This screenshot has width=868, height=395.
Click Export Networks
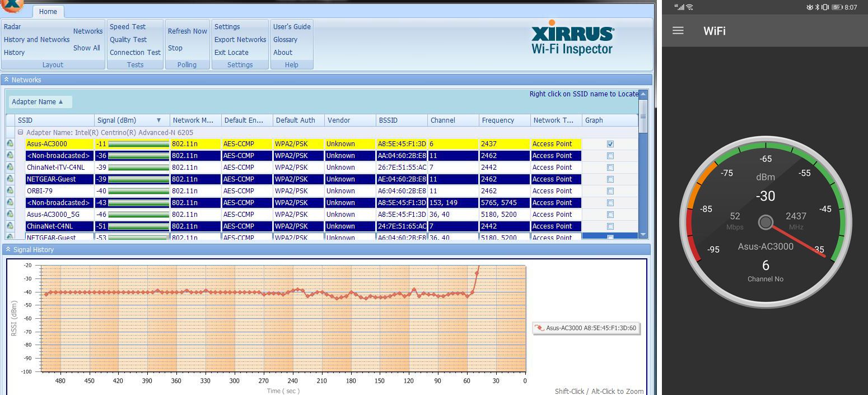point(240,40)
